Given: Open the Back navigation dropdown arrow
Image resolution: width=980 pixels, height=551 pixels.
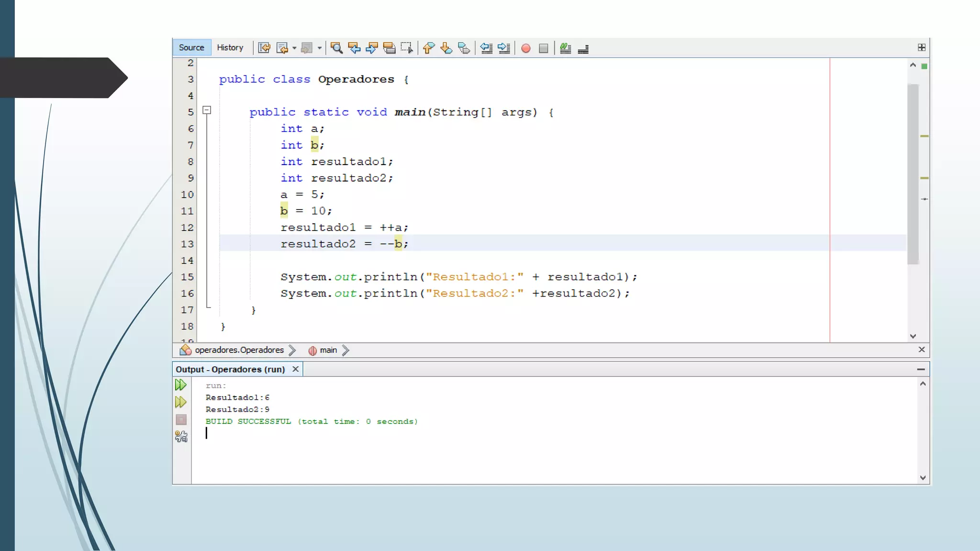Looking at the screenshot, I should point(294,48).
